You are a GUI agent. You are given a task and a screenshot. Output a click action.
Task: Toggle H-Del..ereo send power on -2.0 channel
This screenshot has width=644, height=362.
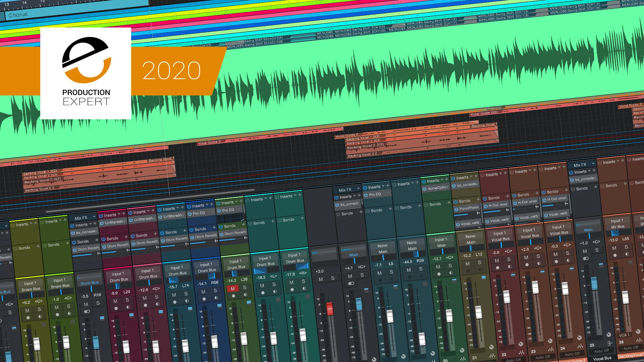(485, 206)
